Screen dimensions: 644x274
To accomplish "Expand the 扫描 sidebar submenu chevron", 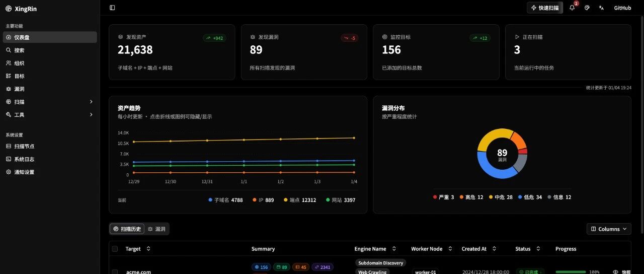I will 91,102.
